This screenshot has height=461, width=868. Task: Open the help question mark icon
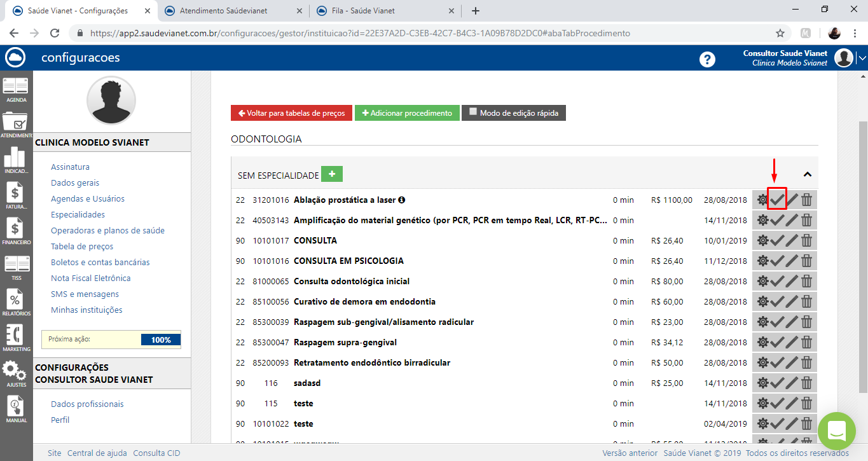coord(707,59)
